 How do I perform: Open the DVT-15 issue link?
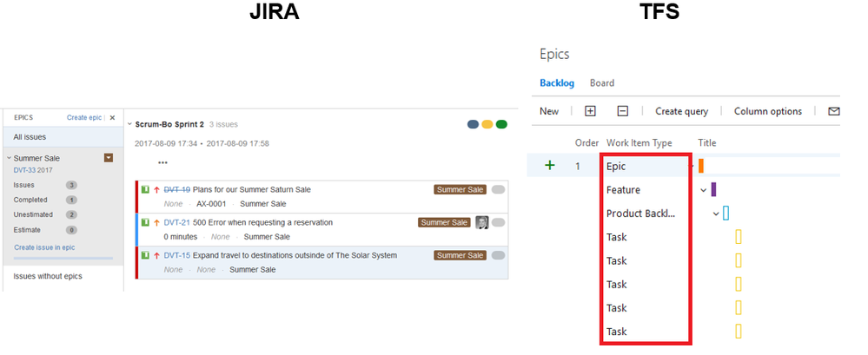pyautogui.click(x=177, y=255)
